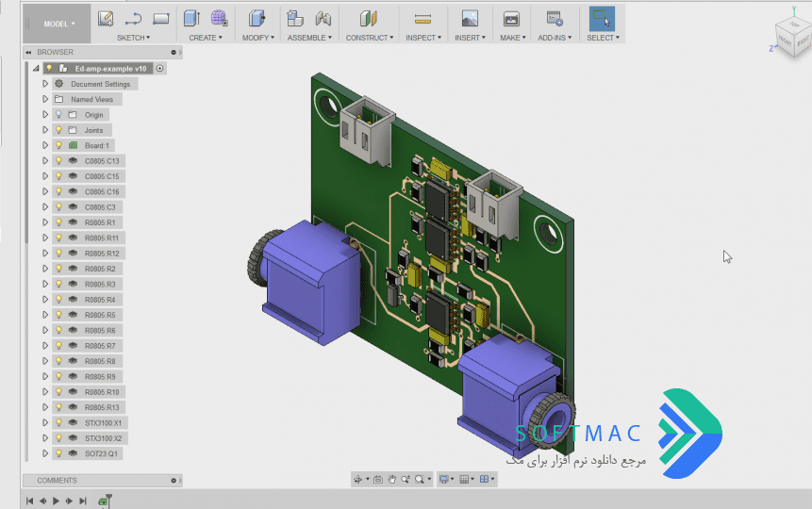The height and width of the screenshot is (509, 812).
Task: Open the MODIFY menu
Action: tap(257, 38)
